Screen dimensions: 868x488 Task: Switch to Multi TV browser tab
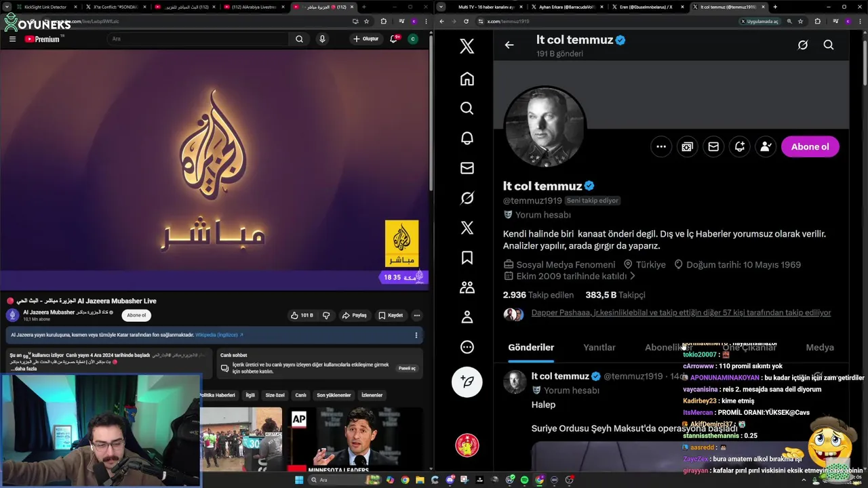point(486,7)
